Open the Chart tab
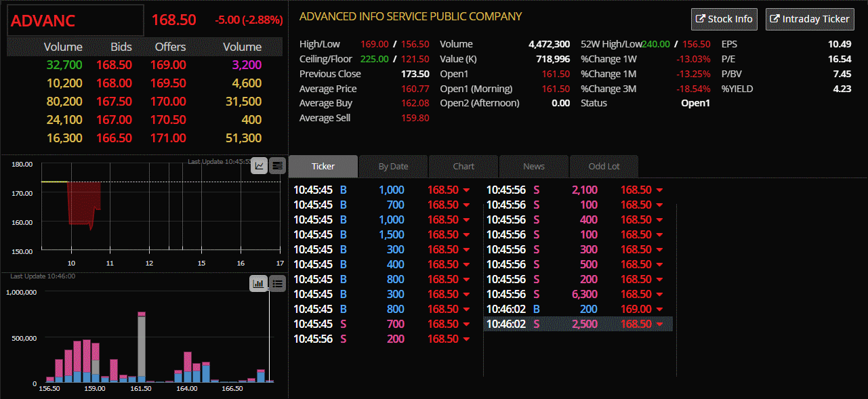Screen dimensions: 868x399 pos(463,166)
